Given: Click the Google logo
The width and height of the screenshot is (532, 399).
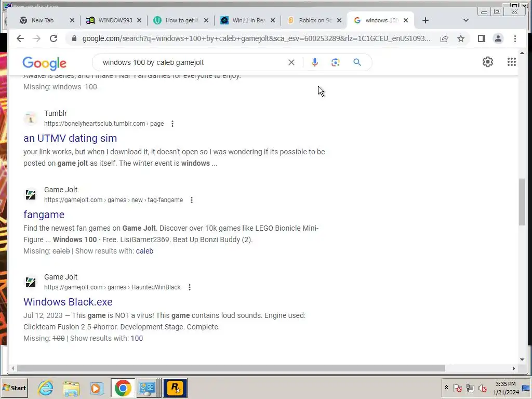Looking at the screenshot, I should 45,63.
